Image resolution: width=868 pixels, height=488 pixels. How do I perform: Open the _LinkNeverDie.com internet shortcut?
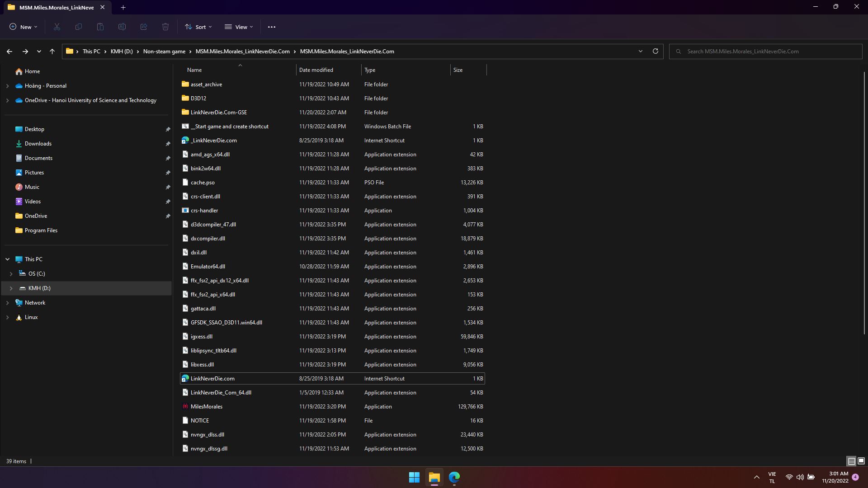(213, 140)
